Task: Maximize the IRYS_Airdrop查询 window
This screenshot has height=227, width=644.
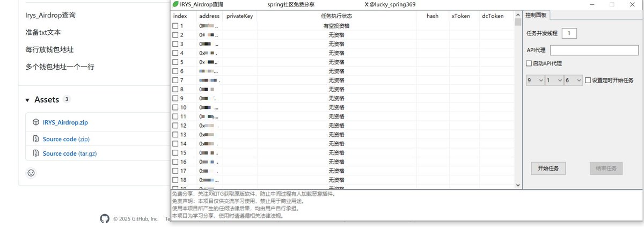Action: pyautogui.click(x=612, y=4)
